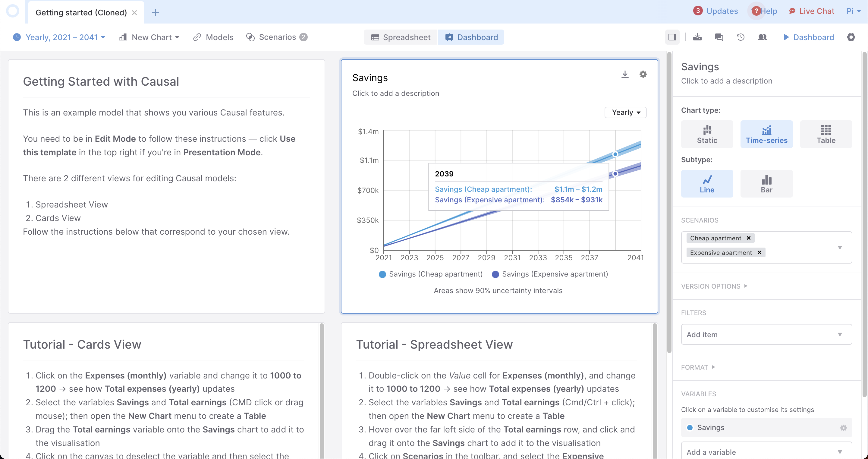Image resolution: width=868 pixels, height=459 pixels.
Task: Select the Bar subtype
Action: click(766, 183)
